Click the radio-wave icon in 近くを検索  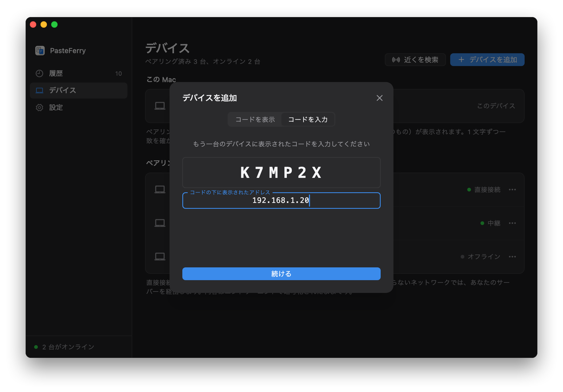pos(396,60)
